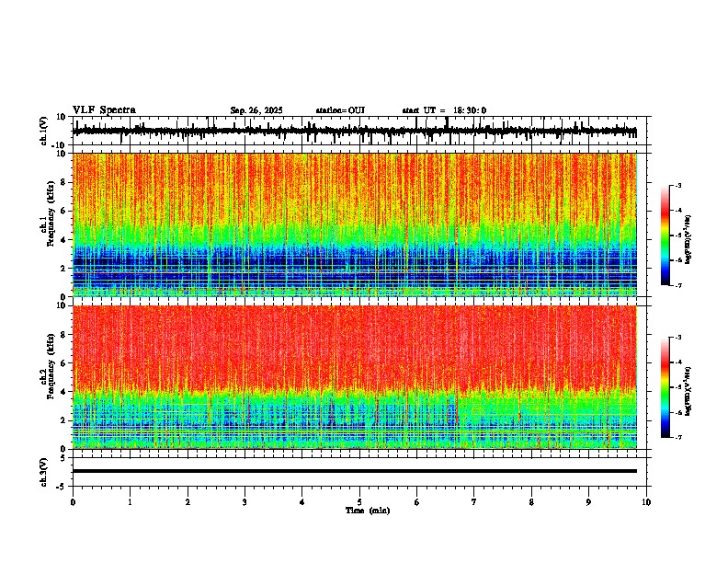Screen dimensions: 728x563
Task: Select the "ch.3(V)" axis label
Action: click(x=44, y=473)
